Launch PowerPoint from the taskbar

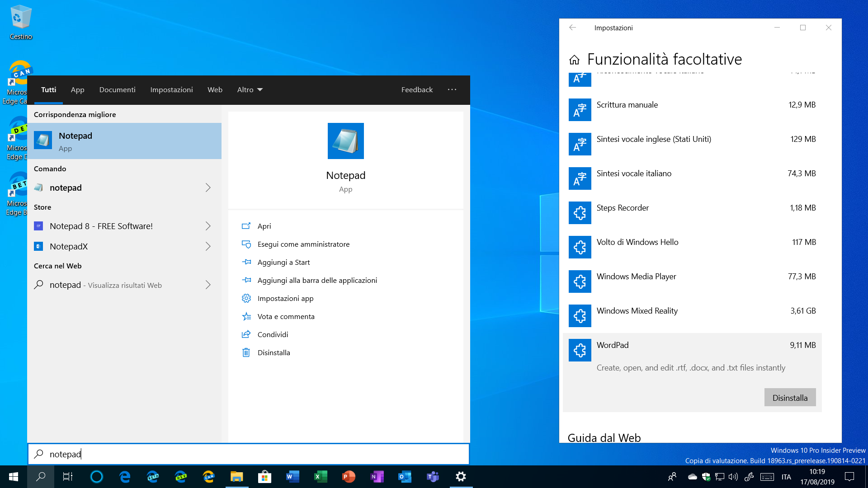(349, 477)
